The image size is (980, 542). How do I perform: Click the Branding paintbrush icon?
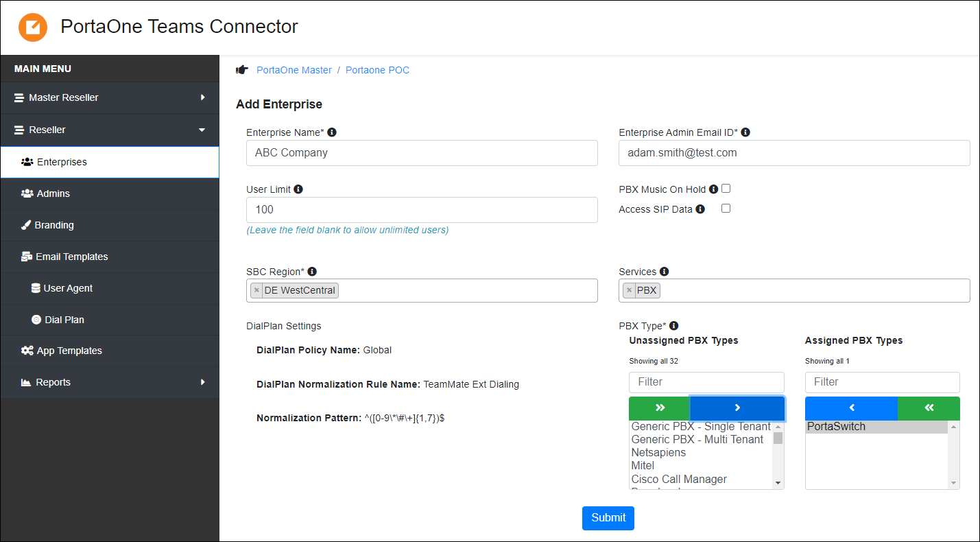[x=26, y=225]
